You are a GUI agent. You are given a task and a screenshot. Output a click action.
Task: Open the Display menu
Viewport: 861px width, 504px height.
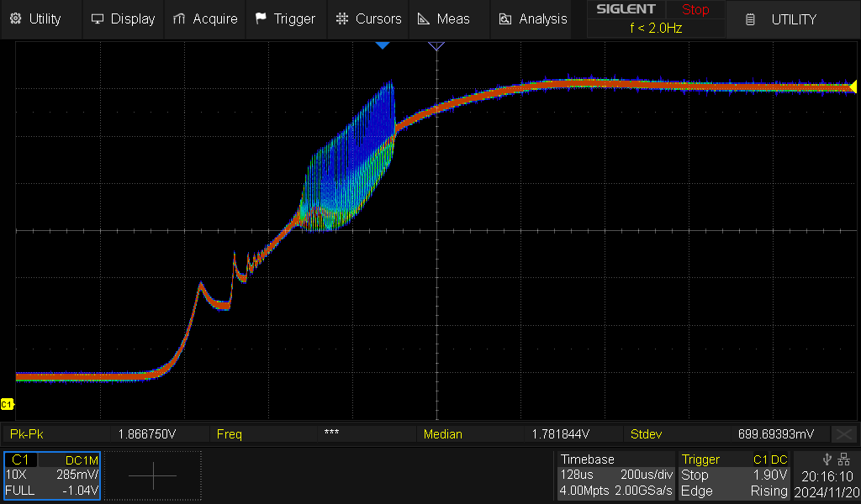pyautogui.click(x=123, y=18)
